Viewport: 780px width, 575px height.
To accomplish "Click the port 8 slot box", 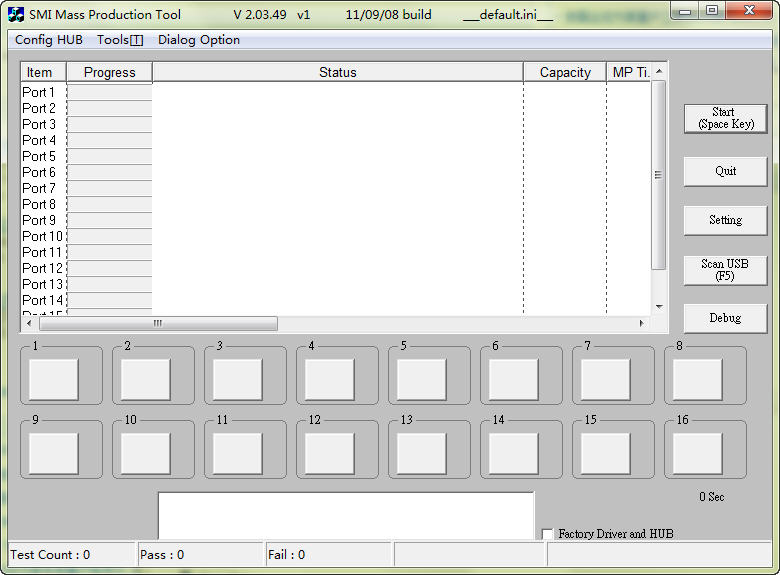I will pos(697,379).
